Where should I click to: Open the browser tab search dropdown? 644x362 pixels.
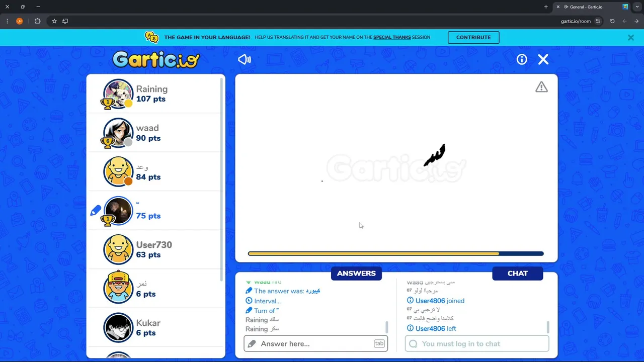click(x=637, y=7)
